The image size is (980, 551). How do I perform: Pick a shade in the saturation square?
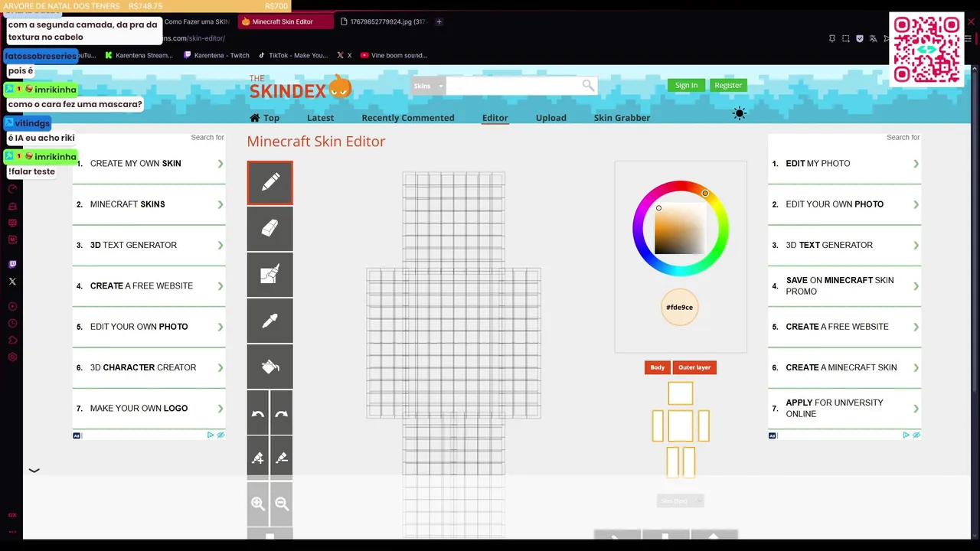pos(679,229)
